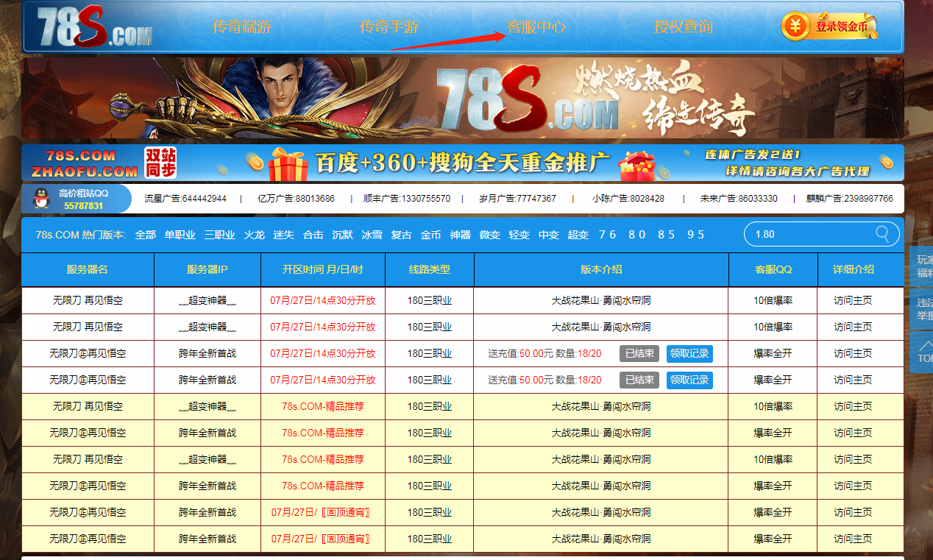Click into the search field containing 1.80
This screenshot has width=933, height=560.
(x=809, y=234)
